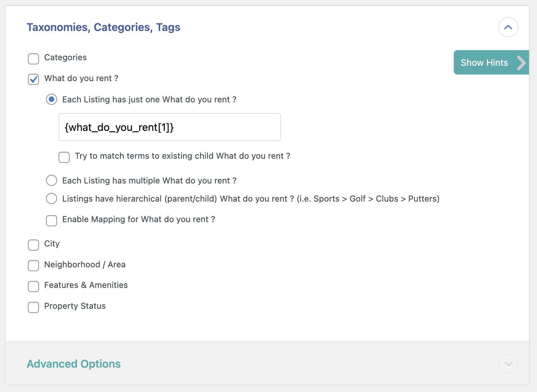
Task: Click the what_do_you_rent[1] text field
Action: pos(170,127)
